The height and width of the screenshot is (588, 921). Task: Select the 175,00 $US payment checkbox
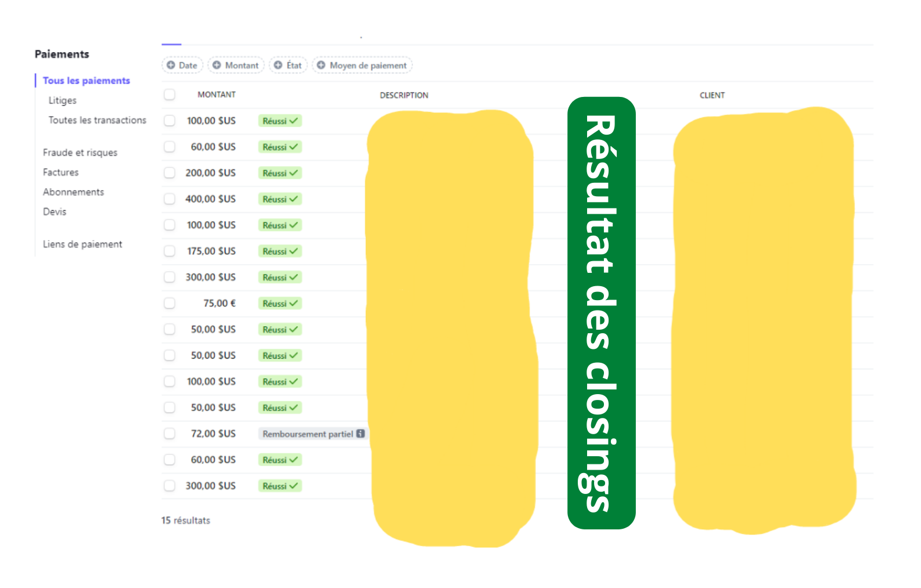(x=170, y=251)
